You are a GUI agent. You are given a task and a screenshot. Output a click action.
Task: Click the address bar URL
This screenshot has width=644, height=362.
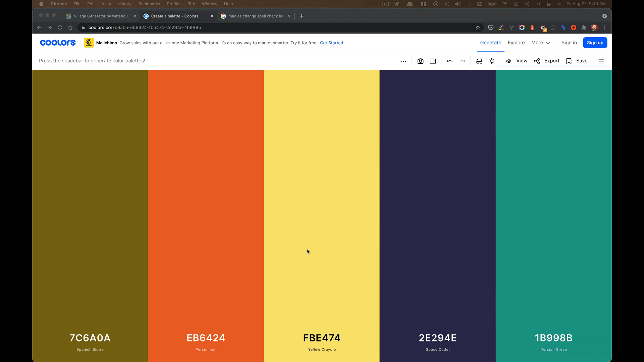(x=145, y=27)
